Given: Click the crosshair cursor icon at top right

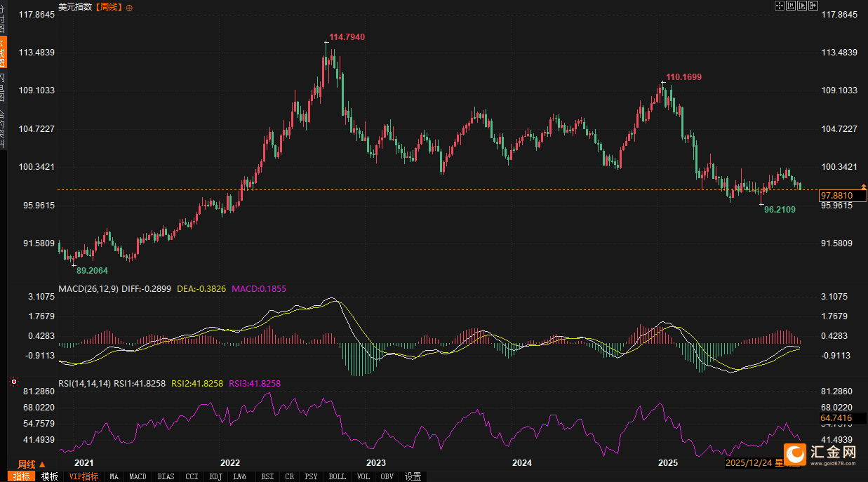Looking at the screenshot, I should click(780, 6).
